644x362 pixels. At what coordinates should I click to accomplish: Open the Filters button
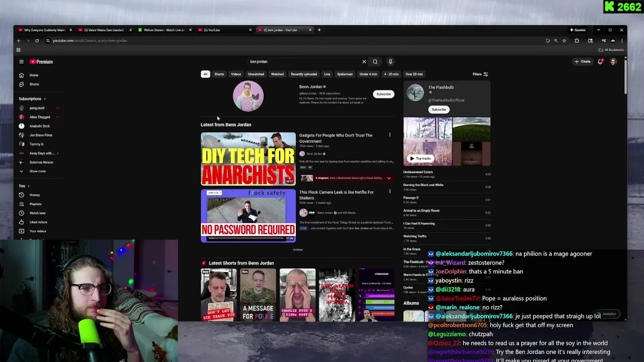tap(480, 74)
